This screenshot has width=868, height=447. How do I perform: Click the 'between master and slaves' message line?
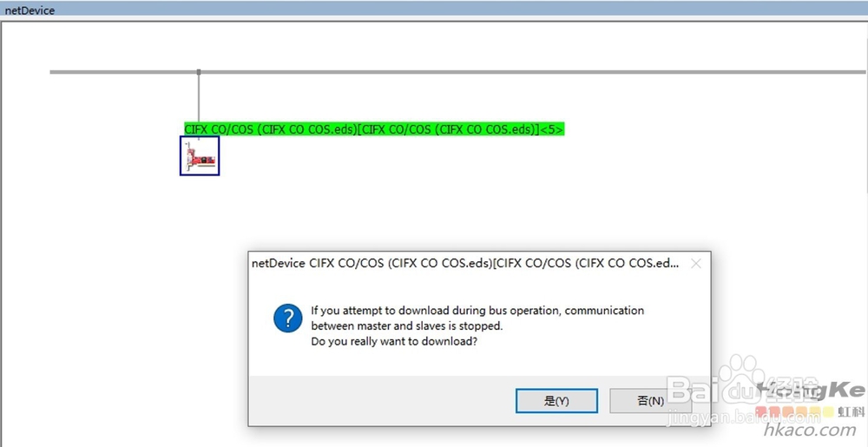(407, 325)
